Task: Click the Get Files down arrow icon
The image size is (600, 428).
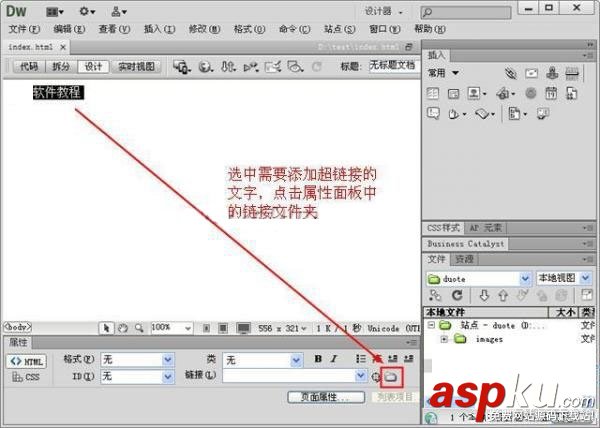Action: pos(484,295)
